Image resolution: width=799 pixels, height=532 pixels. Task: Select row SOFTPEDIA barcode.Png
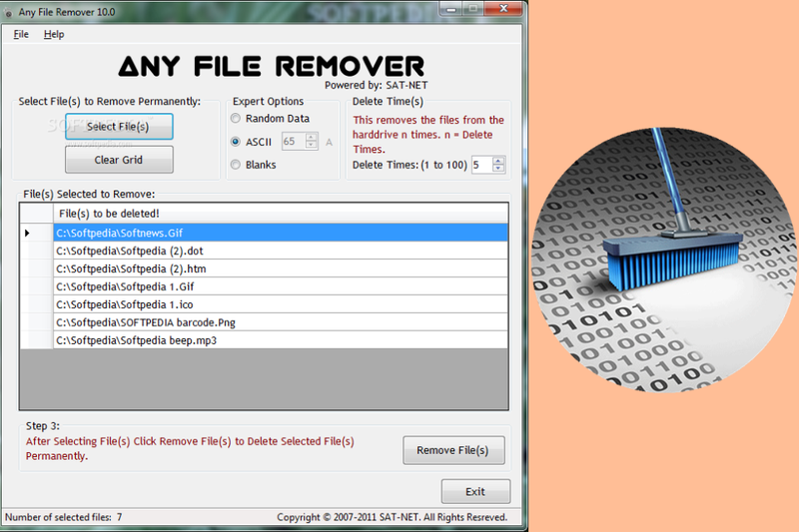tap(281, 321)
